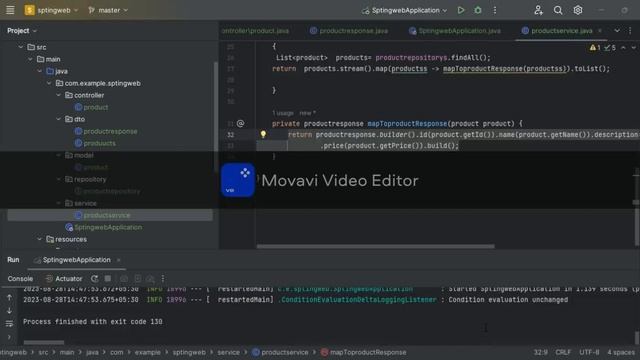Image resolution: width=640 pixels, height=360 pixels.
Task: Open the add collaborator icon
Action: pos(538,10)
